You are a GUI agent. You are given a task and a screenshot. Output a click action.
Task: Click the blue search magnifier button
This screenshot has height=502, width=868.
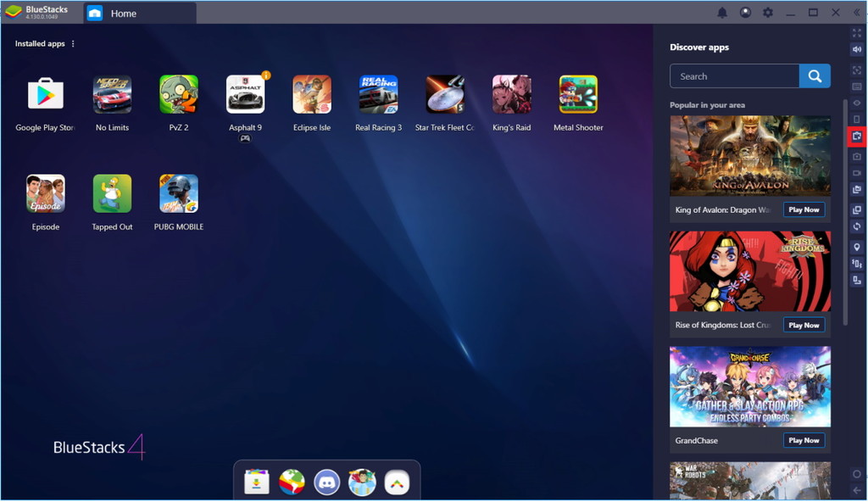point(814,75)
